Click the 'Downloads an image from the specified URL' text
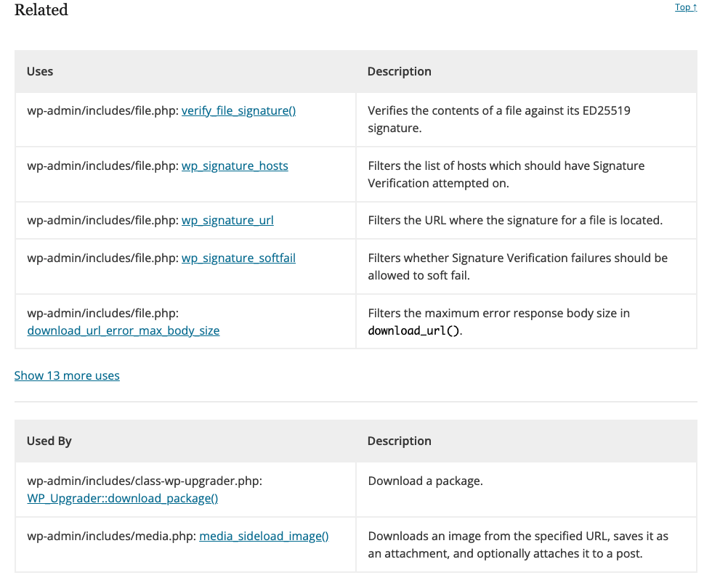The width and height of the screenshot is (728, 583). tap(518, 545)
